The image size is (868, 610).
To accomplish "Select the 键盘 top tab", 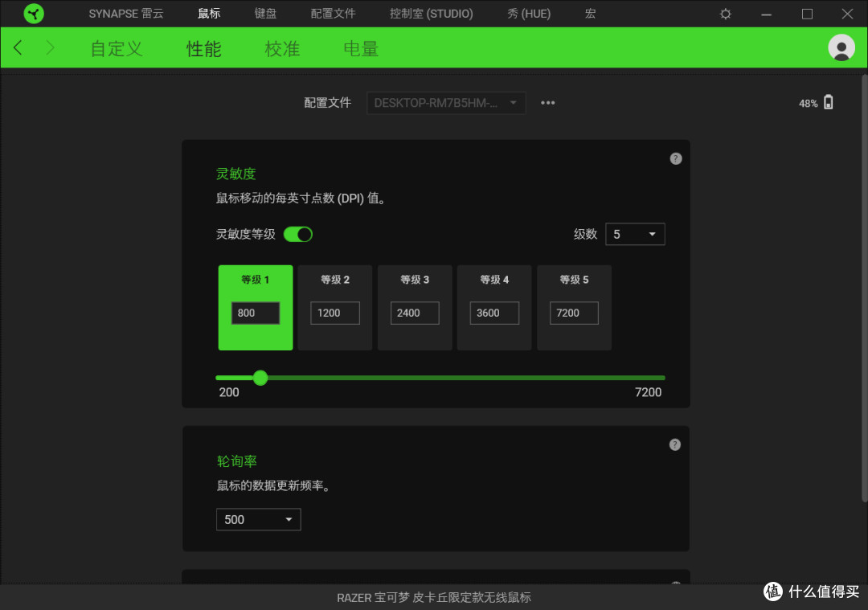I will pyautogui.click(x=265, y=14).
